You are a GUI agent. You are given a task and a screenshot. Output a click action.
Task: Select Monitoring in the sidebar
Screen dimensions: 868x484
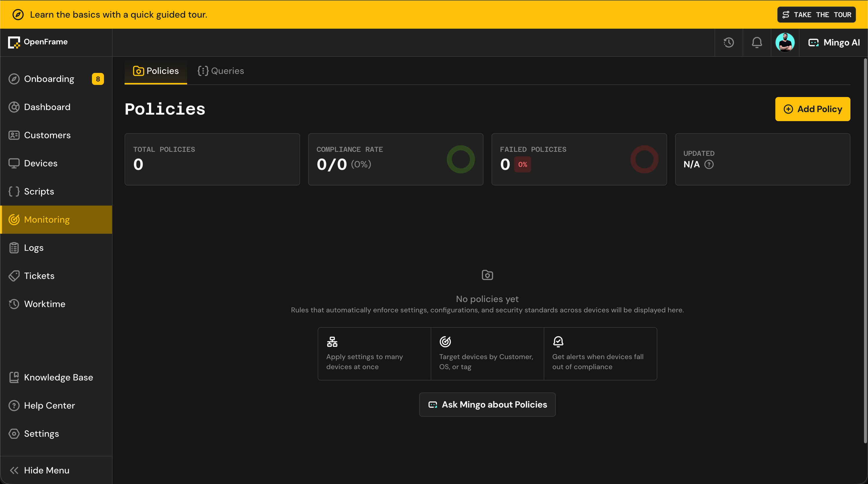pyautogui.click(x=56, y=219)
